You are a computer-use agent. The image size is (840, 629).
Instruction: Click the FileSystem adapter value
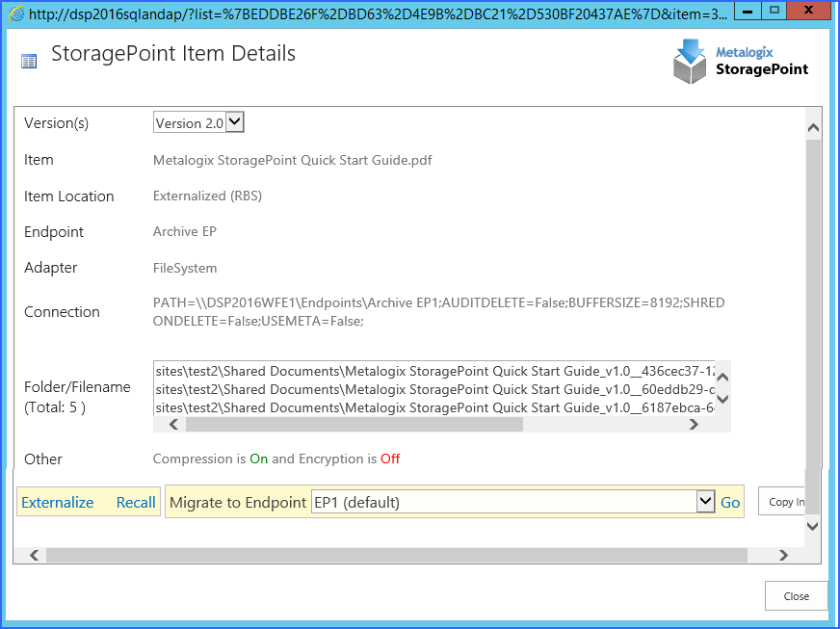coord(185,268)
